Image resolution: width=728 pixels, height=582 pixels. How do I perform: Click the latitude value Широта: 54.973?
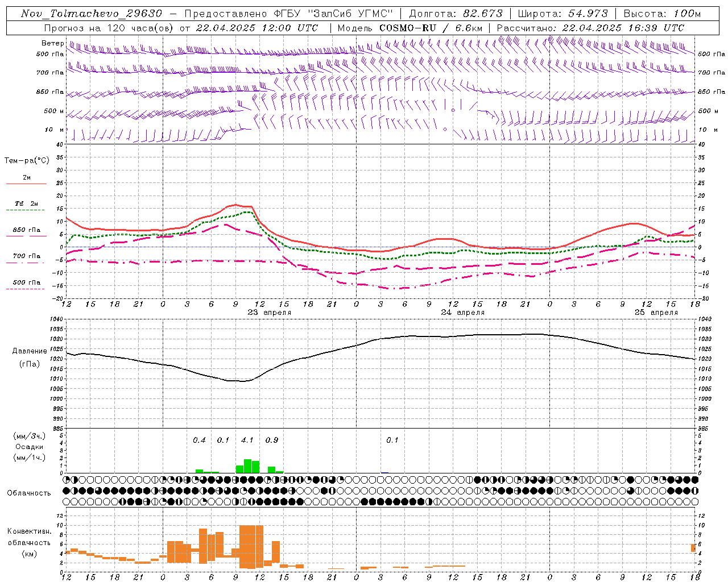tap(563, 14)
